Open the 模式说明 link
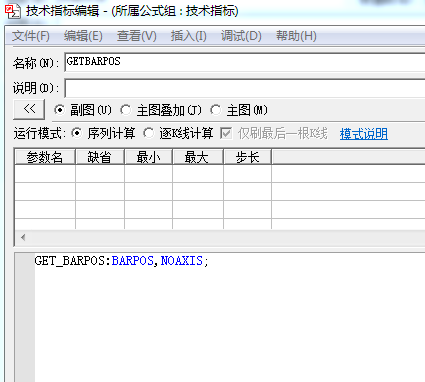Screen dimensions: 425x382 tap(364, 134)
